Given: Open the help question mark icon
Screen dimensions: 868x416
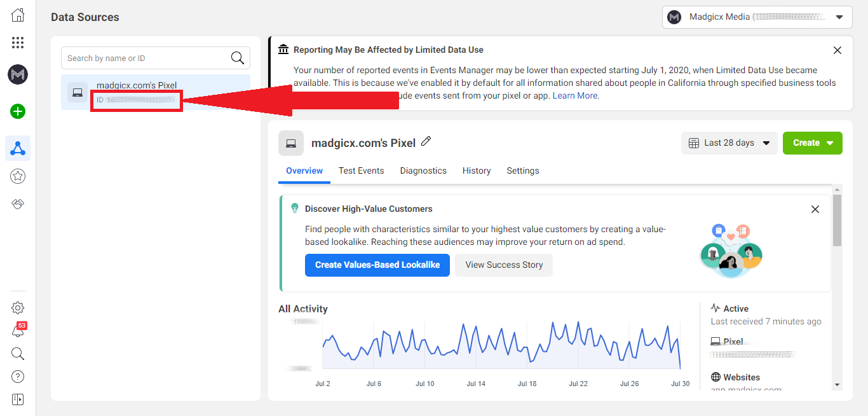Looking at the screenshot, I should pos(18,377).
